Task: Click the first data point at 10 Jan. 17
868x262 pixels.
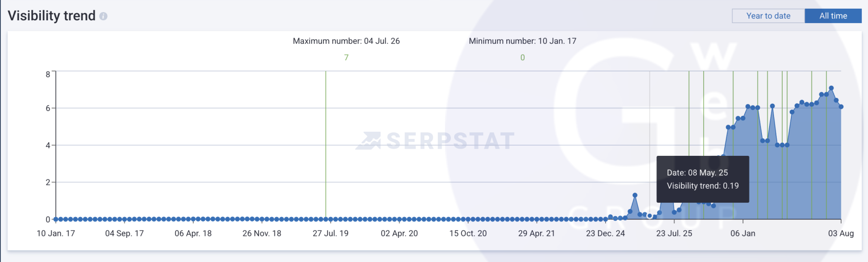Action: click(x=56, y=219)
